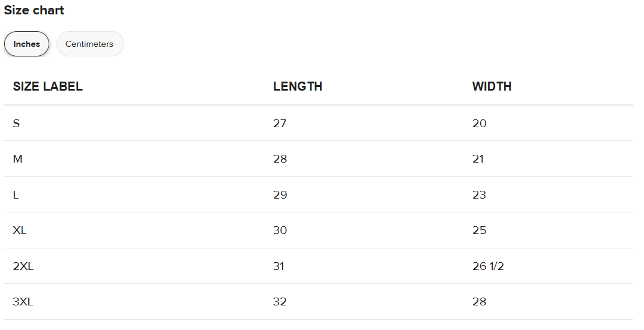Image resolution: width=644 pixels, height=330 pixels.
Task: Select the width value 21
Action: click(478, 159)
